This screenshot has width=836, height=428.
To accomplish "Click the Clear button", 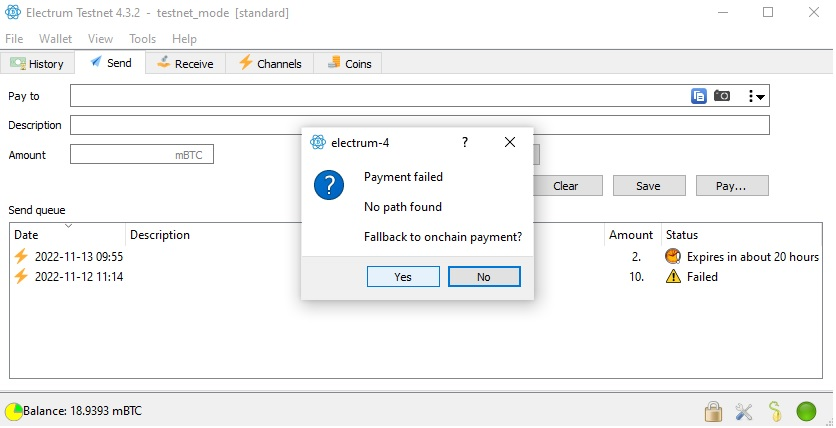I will point(566,186).
